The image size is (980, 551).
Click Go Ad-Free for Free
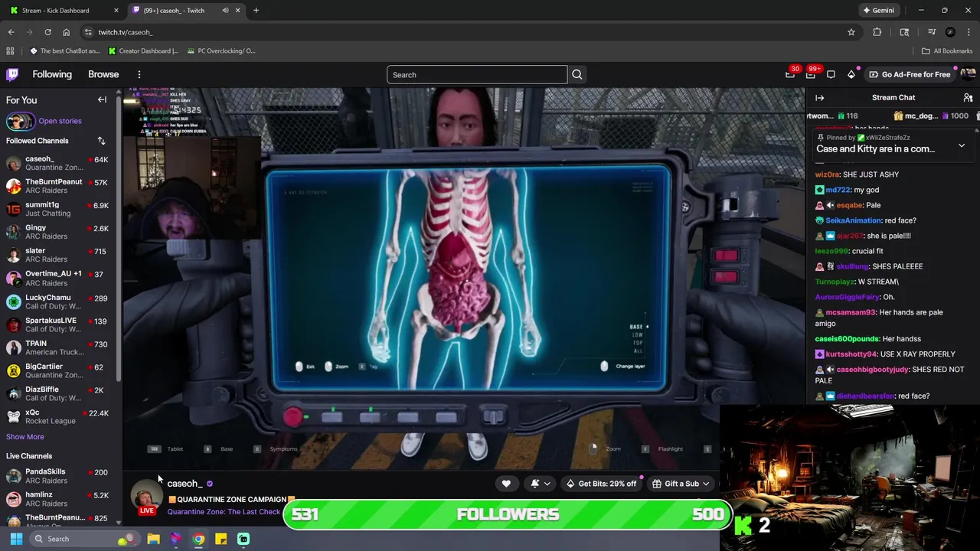[910, 74]
